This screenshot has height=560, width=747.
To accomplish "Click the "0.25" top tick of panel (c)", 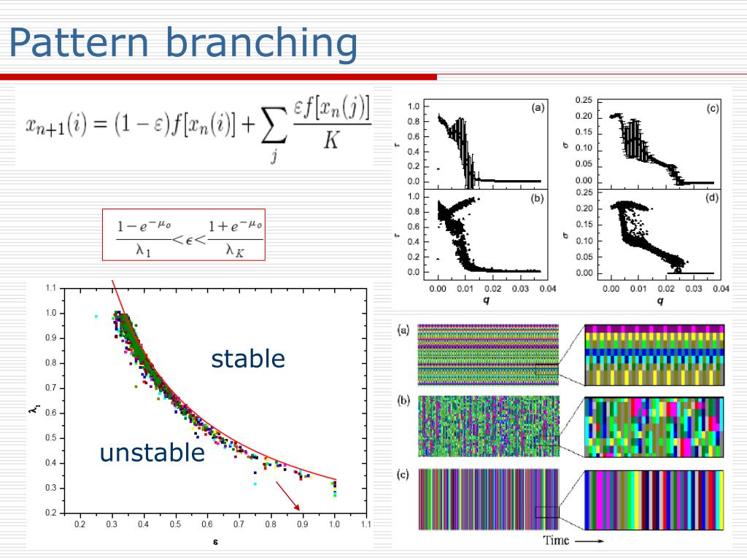I will pyautogui.click(x=584, y=100).
